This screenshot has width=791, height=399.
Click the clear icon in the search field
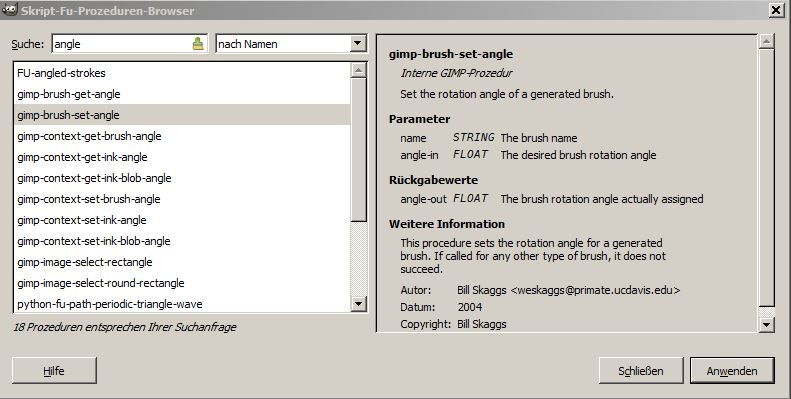pyautogui.click(x=198, y=44)
